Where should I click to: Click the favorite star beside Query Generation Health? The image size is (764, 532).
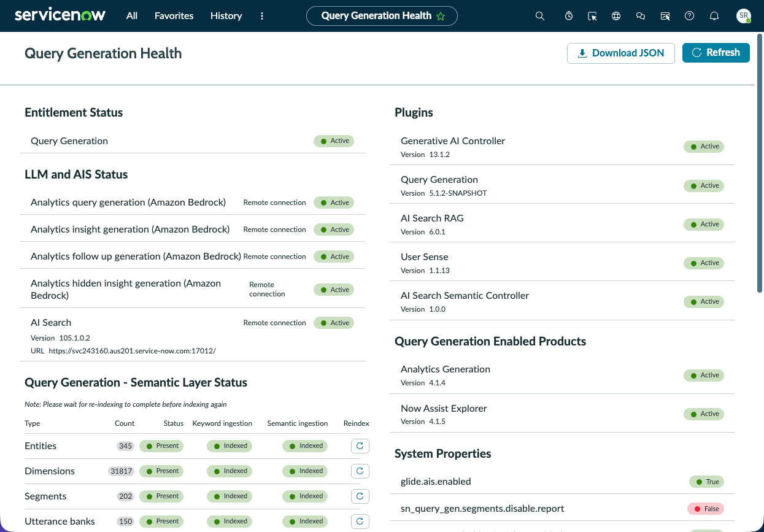(441, 17)
